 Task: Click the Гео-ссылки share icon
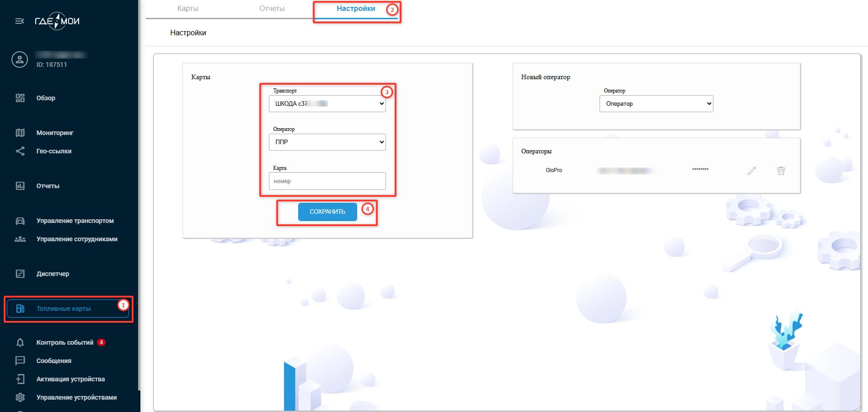pos(20,151)
